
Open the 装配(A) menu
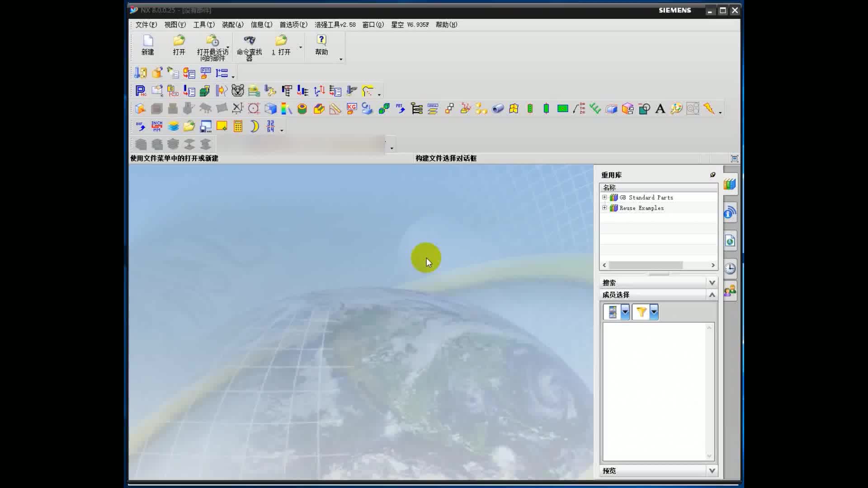232,25
